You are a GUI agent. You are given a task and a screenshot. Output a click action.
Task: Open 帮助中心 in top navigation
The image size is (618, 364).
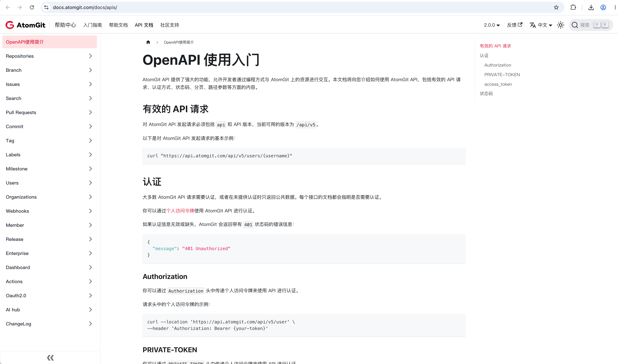click(x=65, y=25)
